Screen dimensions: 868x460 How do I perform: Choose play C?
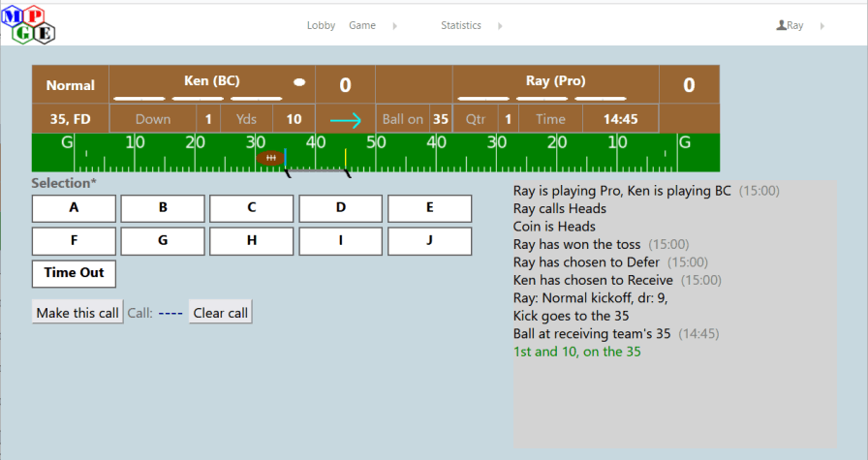pyautogui.click(x=251, y=208)
